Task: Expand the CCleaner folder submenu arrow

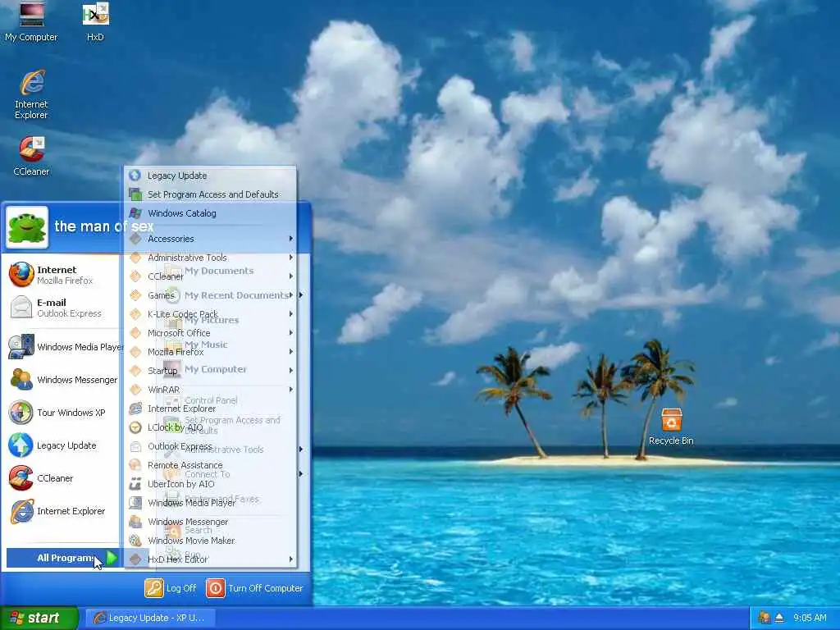Action: pos(291,276)
